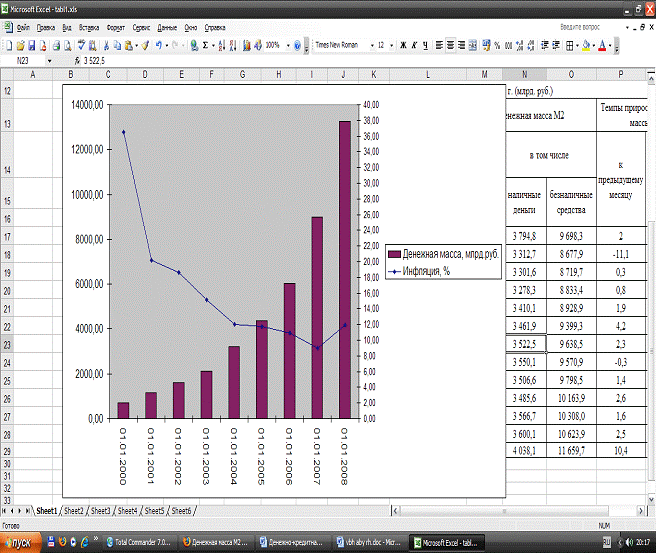
Task: Click the Borders icon in toolbar
Action: click(569, 45)
